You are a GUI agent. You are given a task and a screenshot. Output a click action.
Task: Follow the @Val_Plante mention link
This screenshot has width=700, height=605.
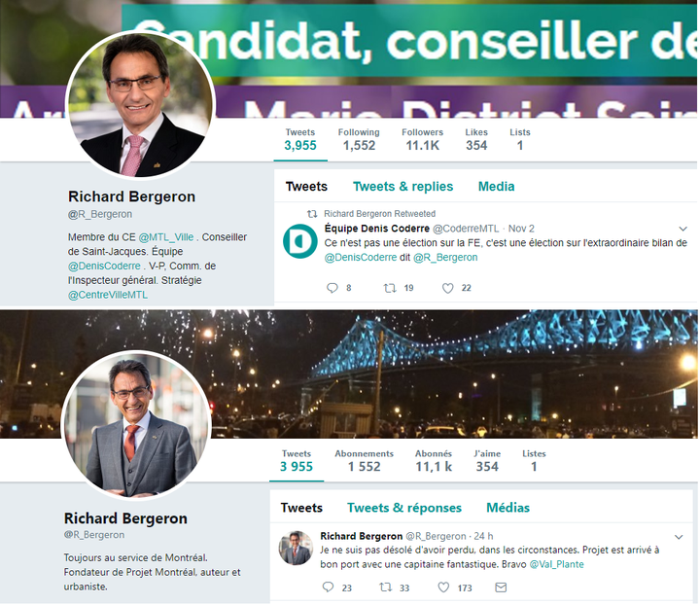pyautogui.click(x=556, y=564)
